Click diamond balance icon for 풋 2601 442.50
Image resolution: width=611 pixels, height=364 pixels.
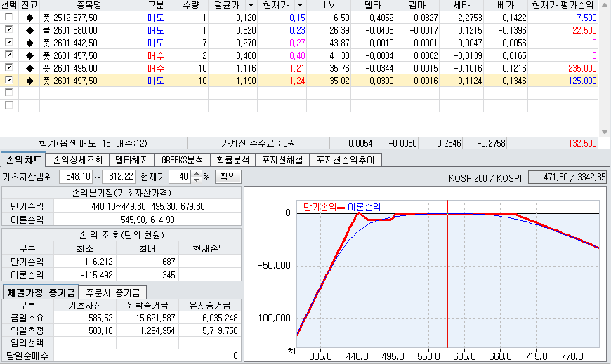(29, 43)
